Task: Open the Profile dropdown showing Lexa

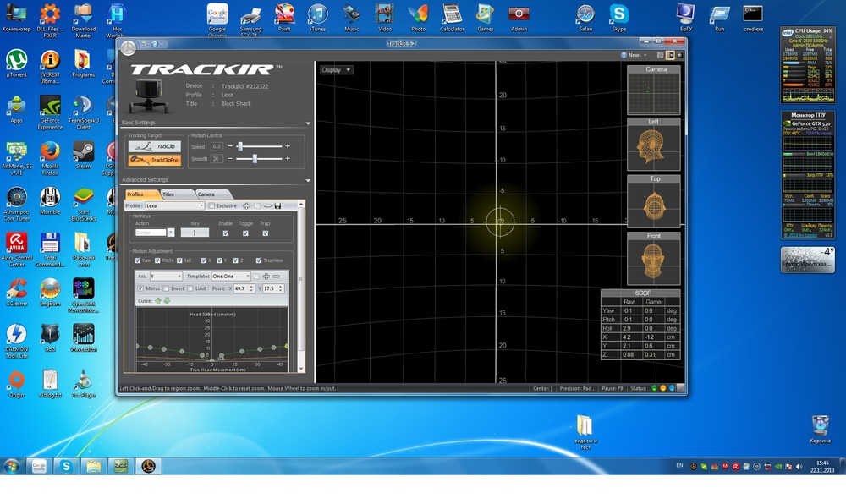Action: pyautogui.click(x=175, y=205)
